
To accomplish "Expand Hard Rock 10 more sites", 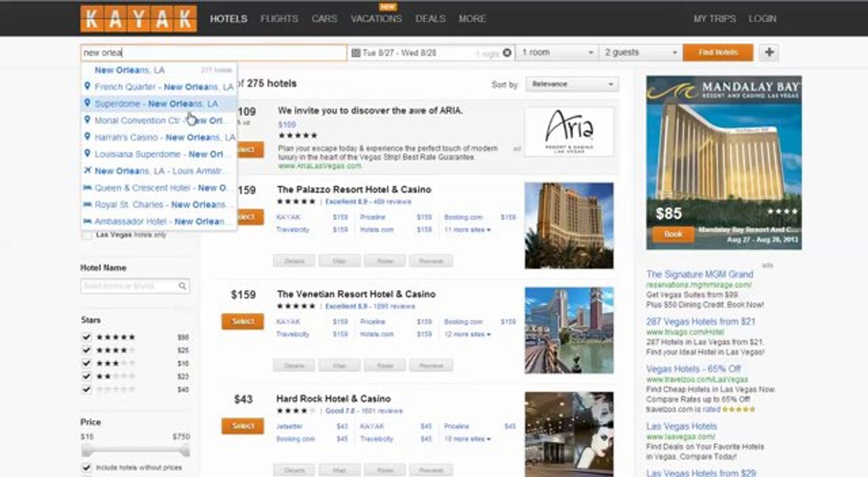I will (467, 439).
